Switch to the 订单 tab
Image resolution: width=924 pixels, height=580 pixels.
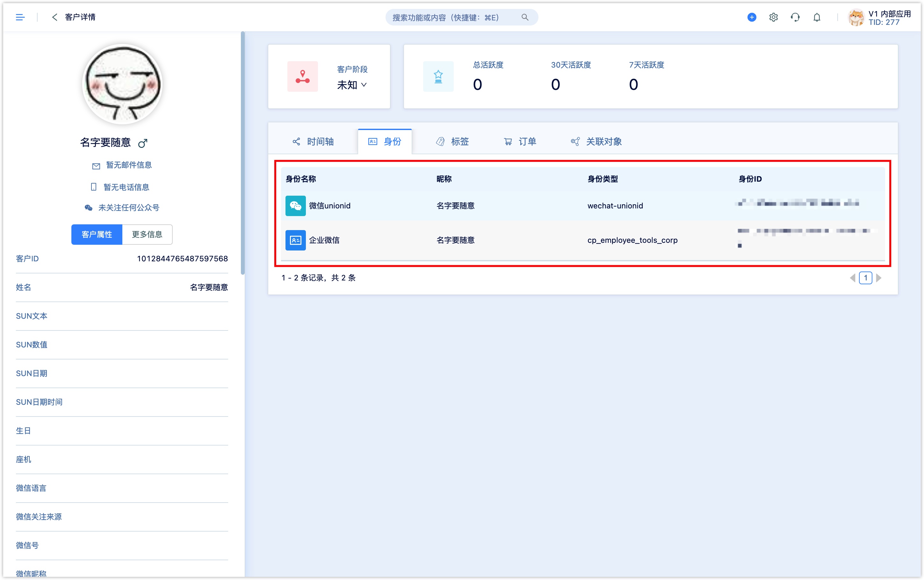click(x=520, y=141)
